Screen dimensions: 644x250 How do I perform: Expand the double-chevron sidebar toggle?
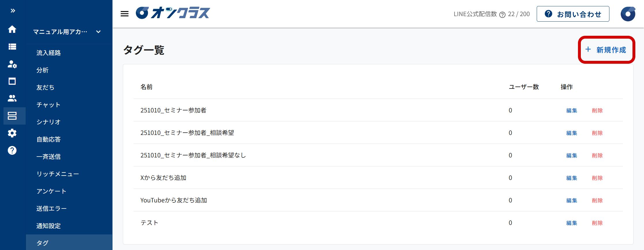13,11
